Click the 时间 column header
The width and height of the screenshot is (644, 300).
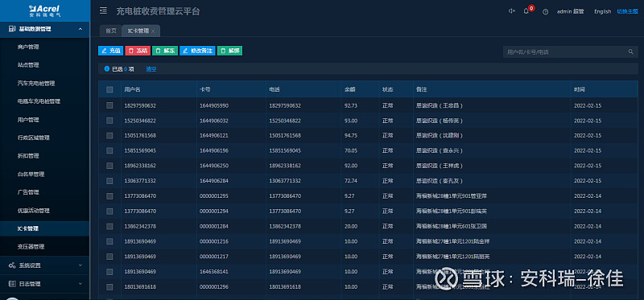pos(579,89)
